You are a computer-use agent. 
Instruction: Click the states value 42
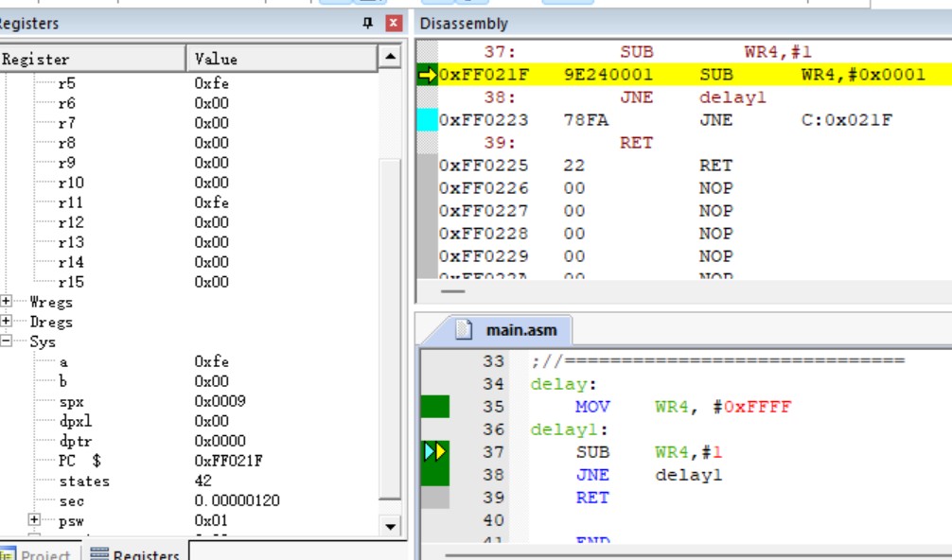click(203, 481)
